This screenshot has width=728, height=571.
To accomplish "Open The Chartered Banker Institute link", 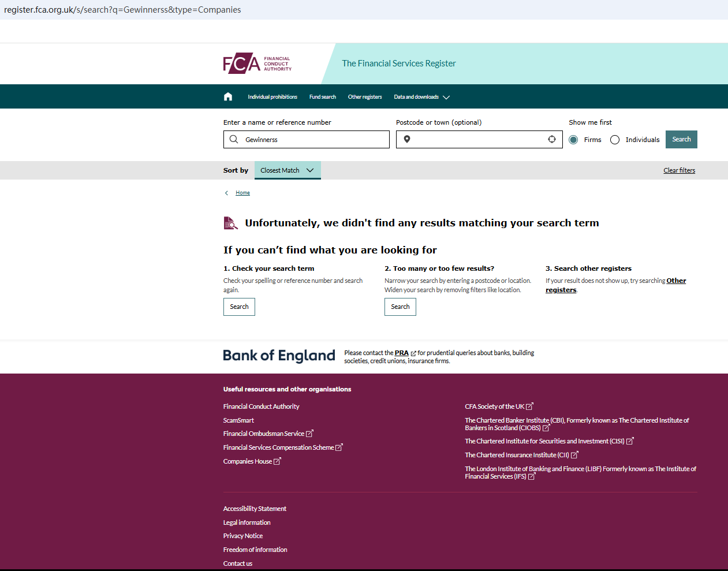I will [x=577, y=424].
